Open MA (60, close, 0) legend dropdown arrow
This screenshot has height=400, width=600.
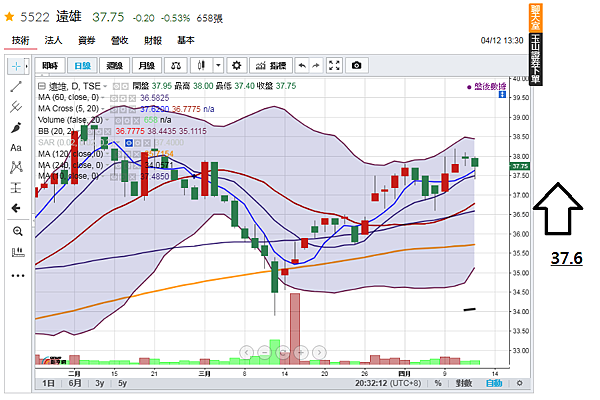click(103, 98)
